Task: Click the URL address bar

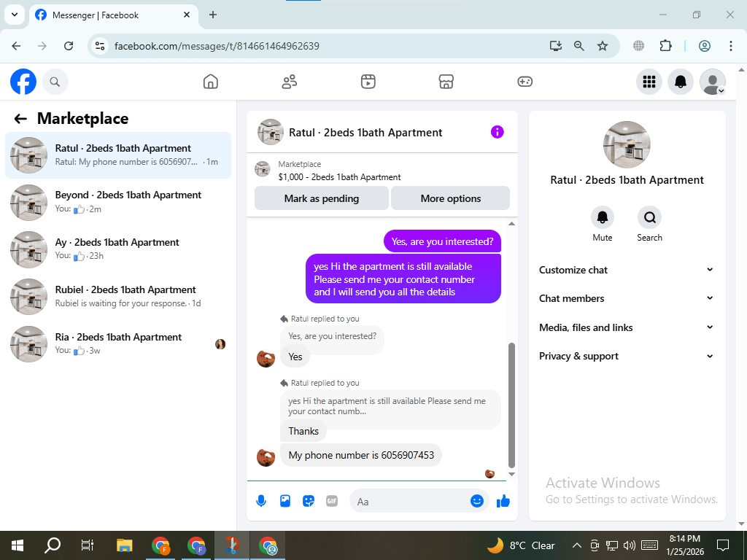Action: coord(325,46)
